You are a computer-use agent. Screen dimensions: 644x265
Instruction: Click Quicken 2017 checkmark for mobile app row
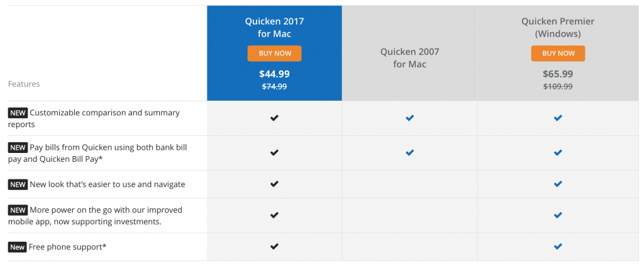pyautogui.click(x=274, y=215)
